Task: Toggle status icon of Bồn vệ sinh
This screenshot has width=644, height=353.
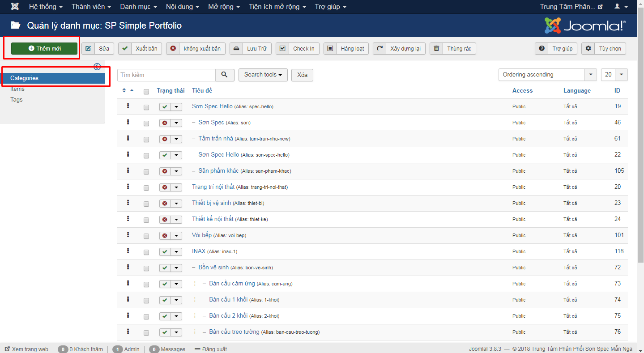Action: (165, 268)
